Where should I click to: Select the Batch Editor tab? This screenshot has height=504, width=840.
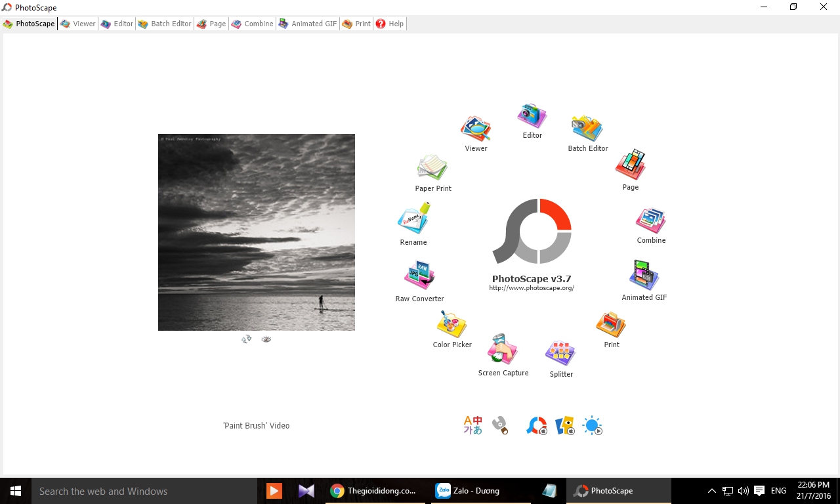(x=165, y=24)
